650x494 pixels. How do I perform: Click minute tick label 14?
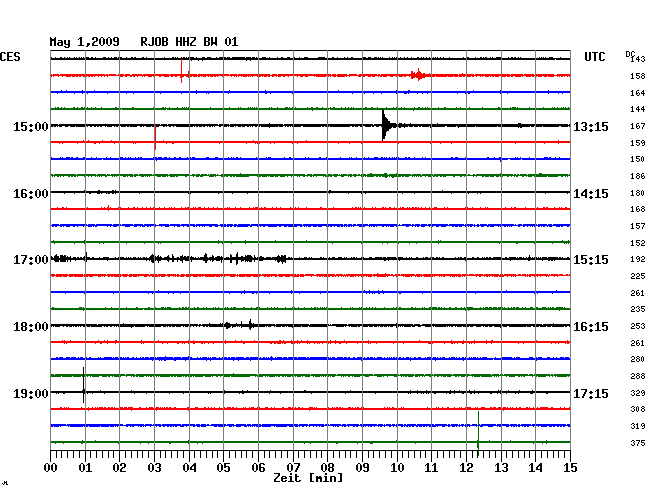click(535, 467)
